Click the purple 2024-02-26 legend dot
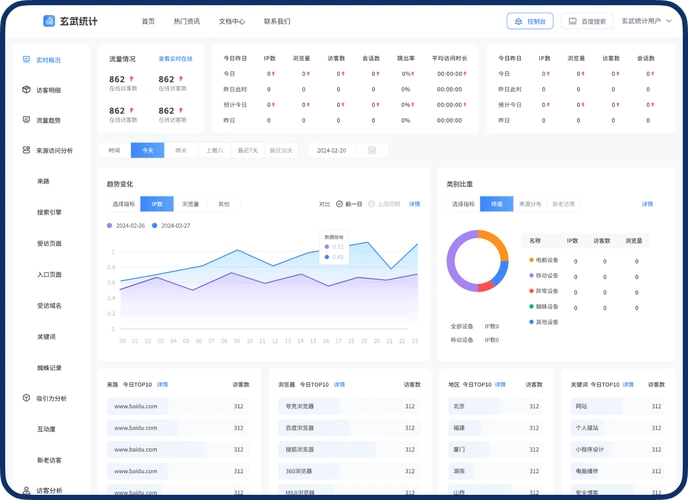The width and height of the screenshot is (688, 500). click(x=109, y=226)
